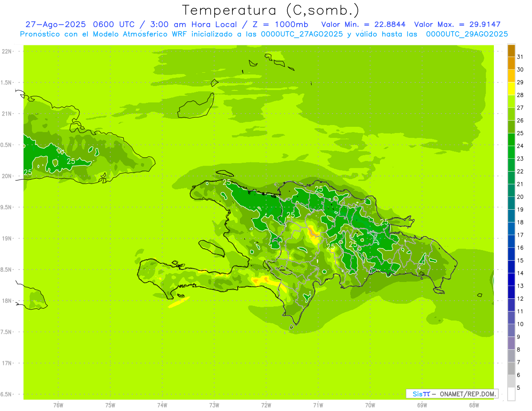Click the '76W' longitude axis label

58,405
